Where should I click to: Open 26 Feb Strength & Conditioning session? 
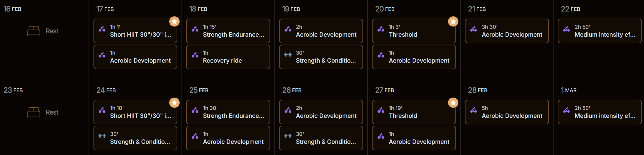(321, 138)
